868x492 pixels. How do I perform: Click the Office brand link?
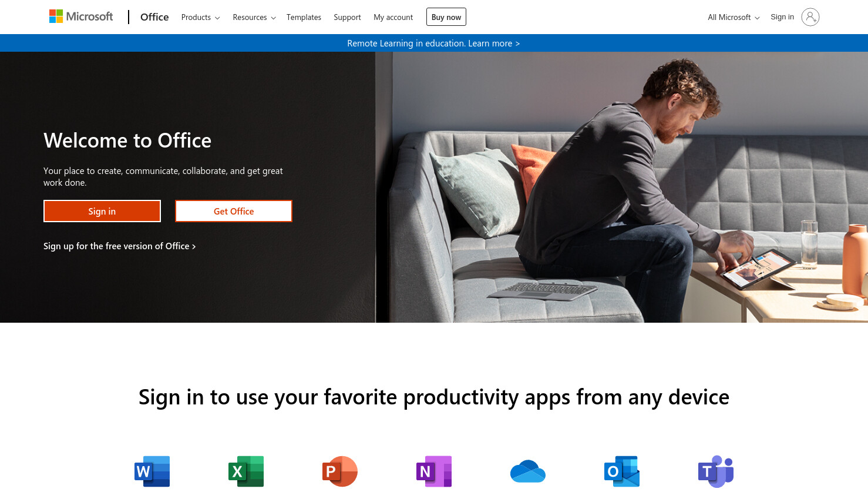pos(154,17)
